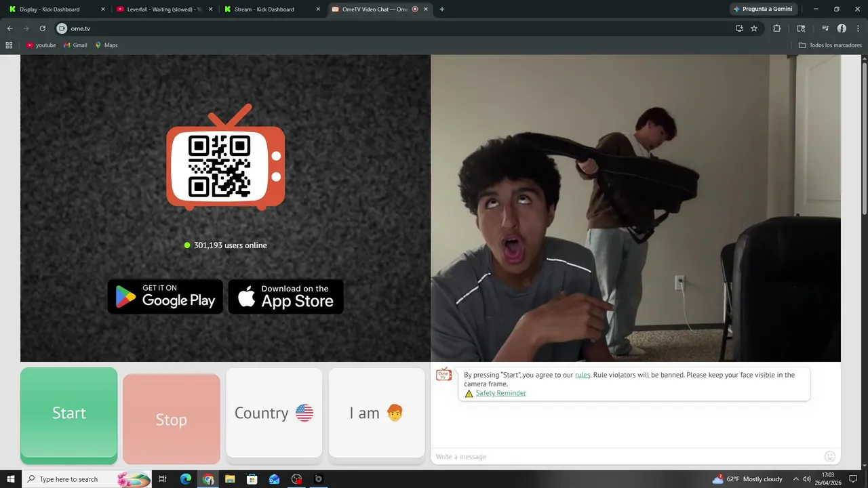Open the Extensions puzzle icon

tap(777, 28)
